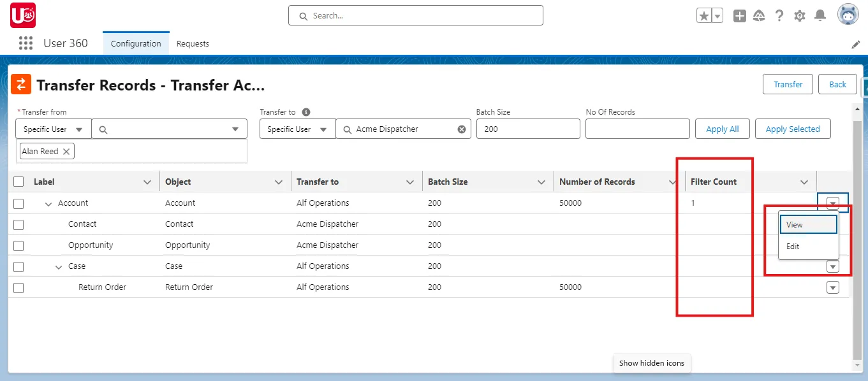Collapse the Account tree row chevron

48,203
